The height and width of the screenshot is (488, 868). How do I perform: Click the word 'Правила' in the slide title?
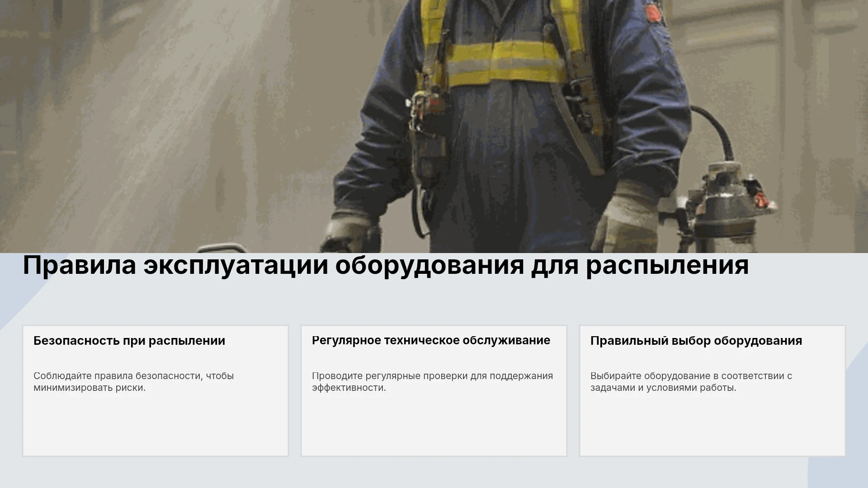79,265
